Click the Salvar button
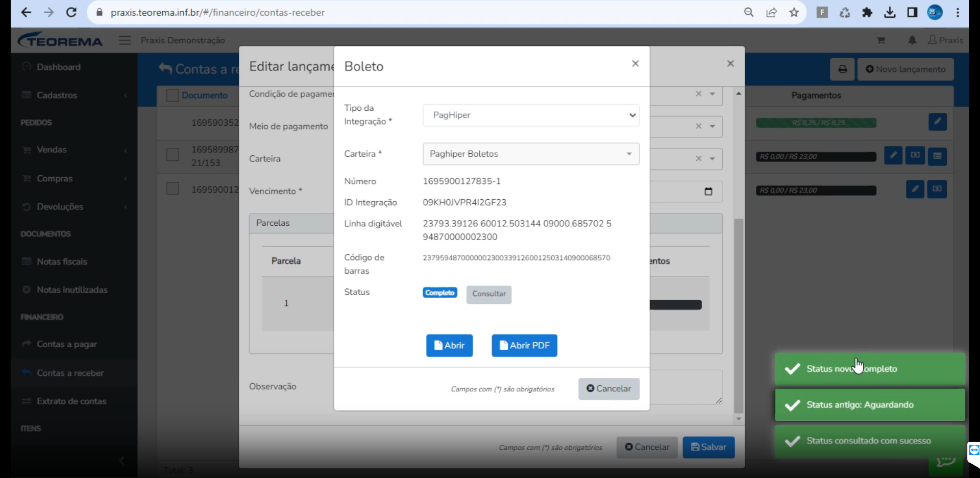This screenshot has width=980, height=478. pyautogui.click(x=708, y=447)
